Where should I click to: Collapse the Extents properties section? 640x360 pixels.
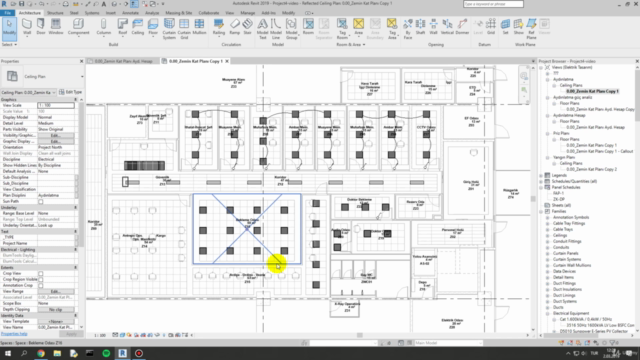[75, 268]
